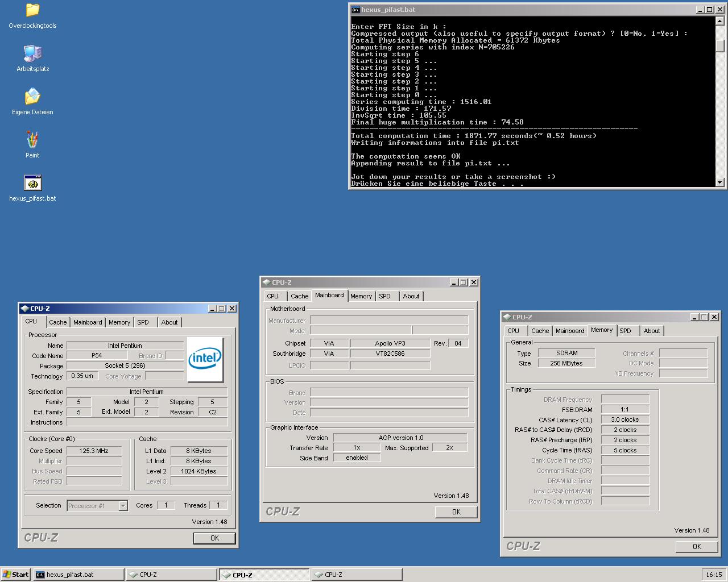Open the Overclockingtools desktop folder
Viewport: 728px width, 582px height.
click(32, 16)
